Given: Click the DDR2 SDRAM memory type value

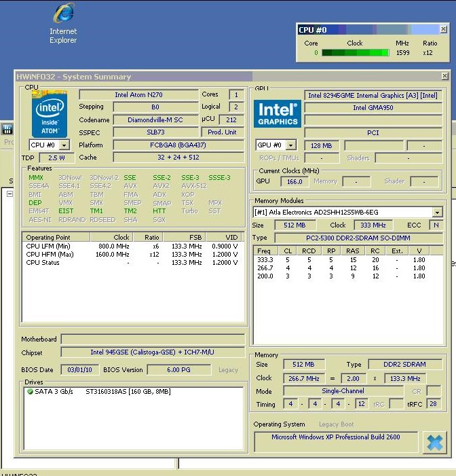Looking at the screenshot, I should [x=404, y=364].
